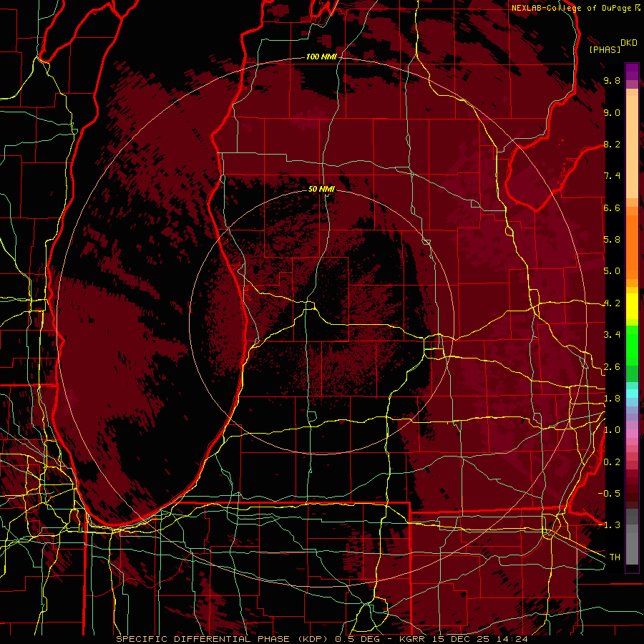Click the 4.2 scale value
Screen dimensions: 644x644
coord(612,303)
